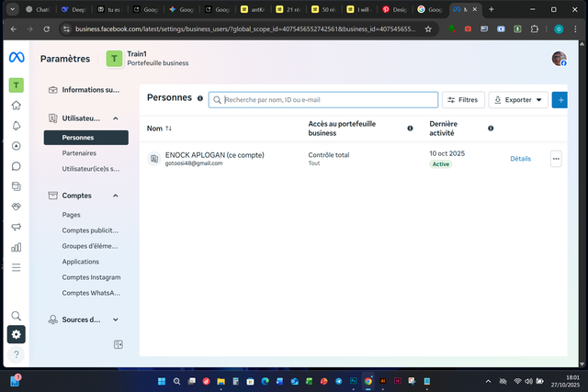Collapse the settings sidebar panel
Screen dimensions: 588x392
119,344
